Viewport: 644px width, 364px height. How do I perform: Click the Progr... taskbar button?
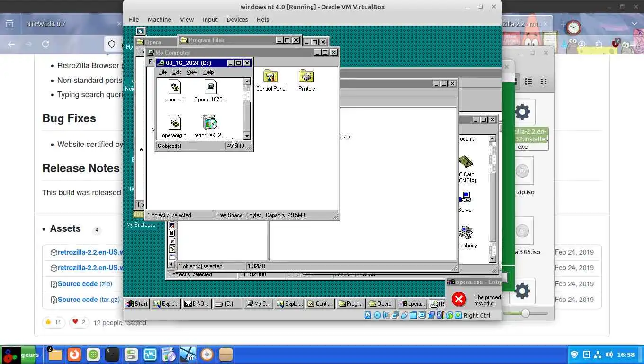[x=350, y=304]
